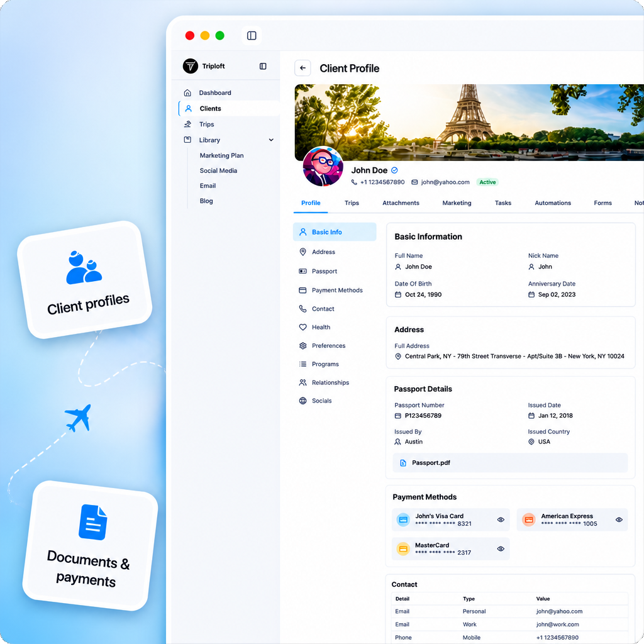Switch to the Tasks tab
Viewport: 644px width, 644px height.
[502, 203]
